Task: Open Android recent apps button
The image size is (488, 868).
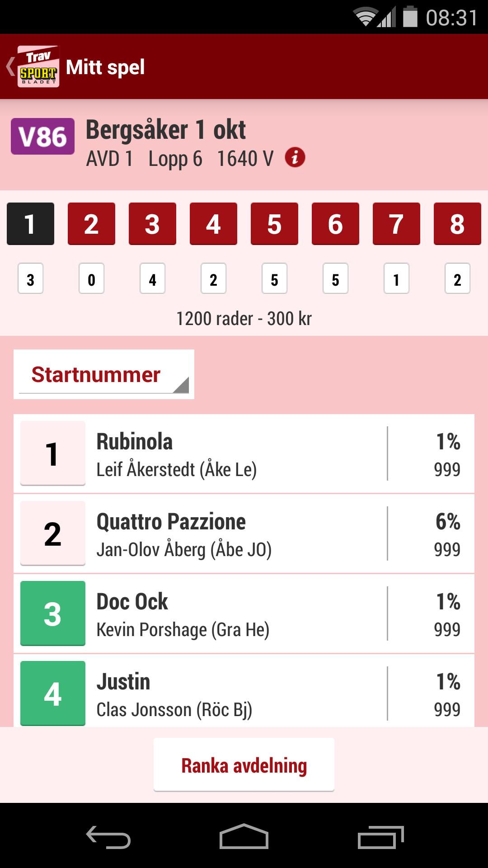Action: point(380,837)
